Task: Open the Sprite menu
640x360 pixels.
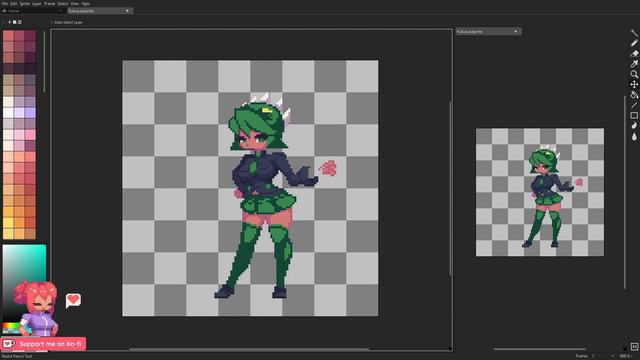Action: click(x=25, y=3)
